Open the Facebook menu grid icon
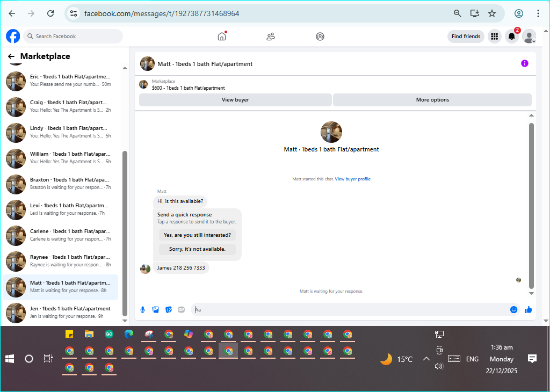Screen dimensions: 550x392 pyautogui.click(x=495, y=36)
